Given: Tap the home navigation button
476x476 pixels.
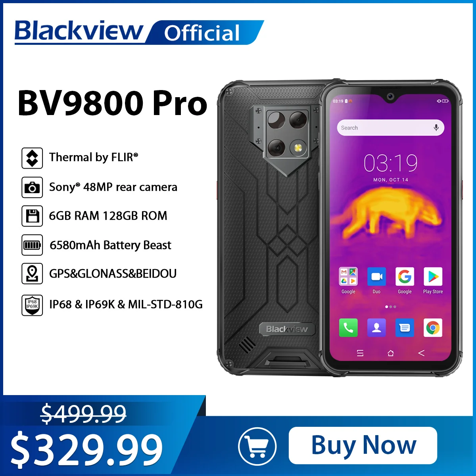Looking at the screenshot, I should pyautogui.click(x=391, y=353).
